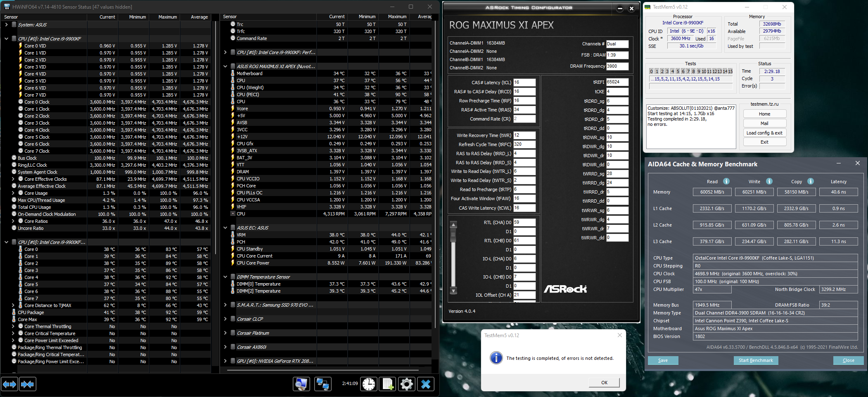
Task: Click the thermometer icon beside VRM row
Action: pos(233,235)
